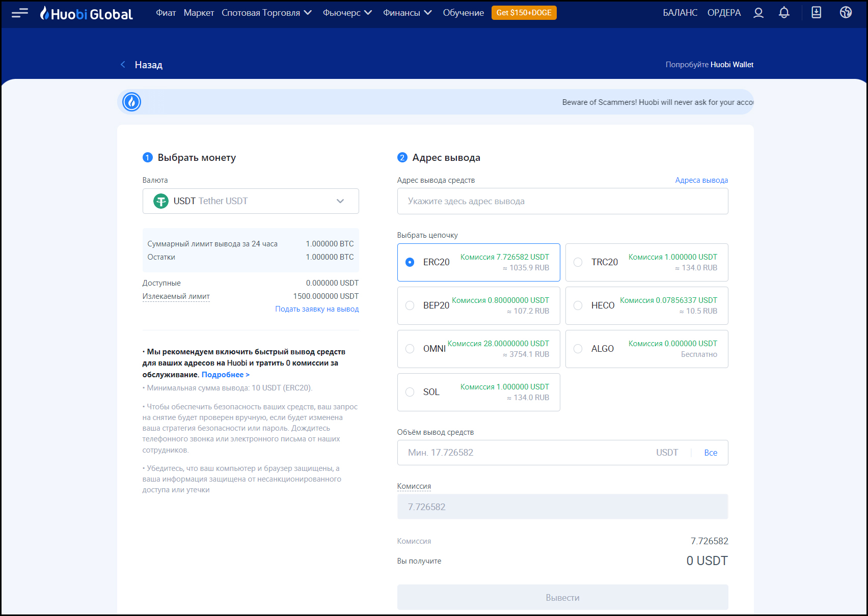Select the ERC20 chain radio button

pyautogui.click(x=410, y=262)
